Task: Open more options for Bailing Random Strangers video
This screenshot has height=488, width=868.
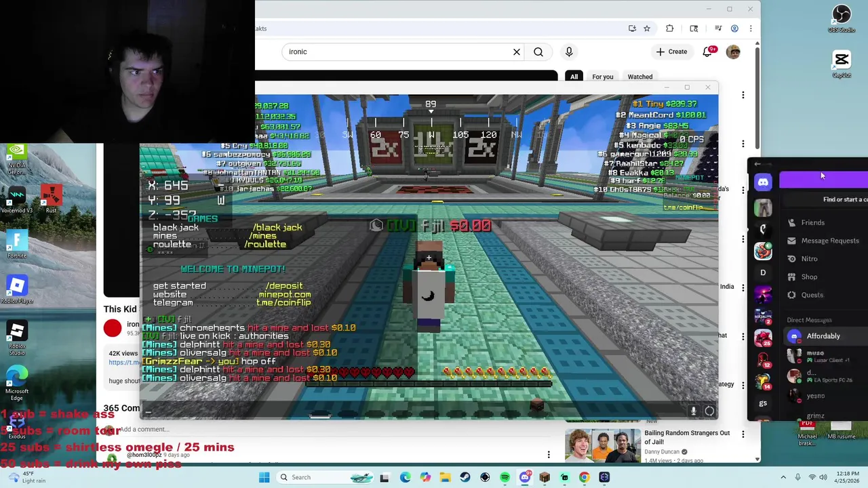Action: click(743, 435)
